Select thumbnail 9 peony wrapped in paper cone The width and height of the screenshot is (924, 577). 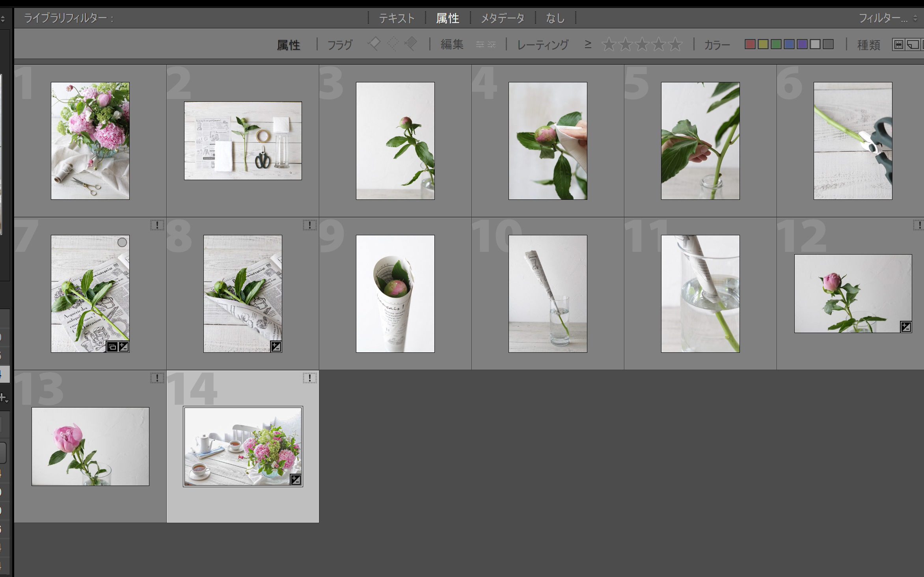[395, 294]
